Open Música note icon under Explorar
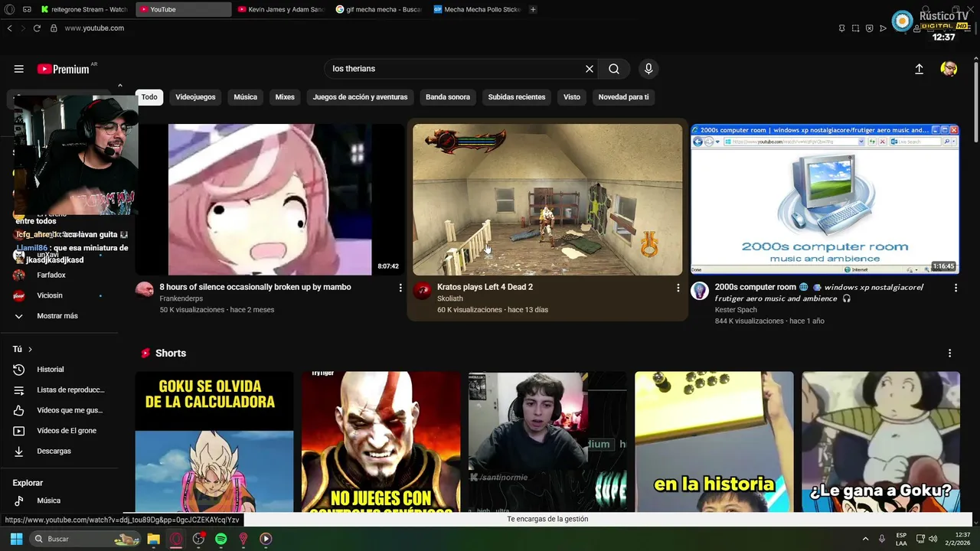Screen dimensions: 980x551 click(19, 500)
